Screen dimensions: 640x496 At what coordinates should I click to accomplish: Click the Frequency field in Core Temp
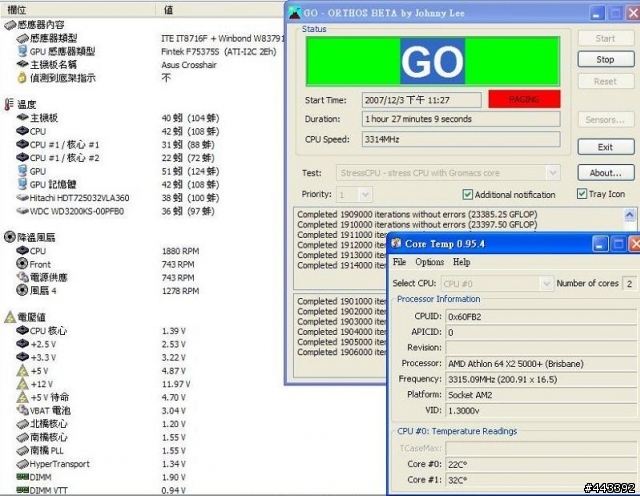click(x=542, y=379)
